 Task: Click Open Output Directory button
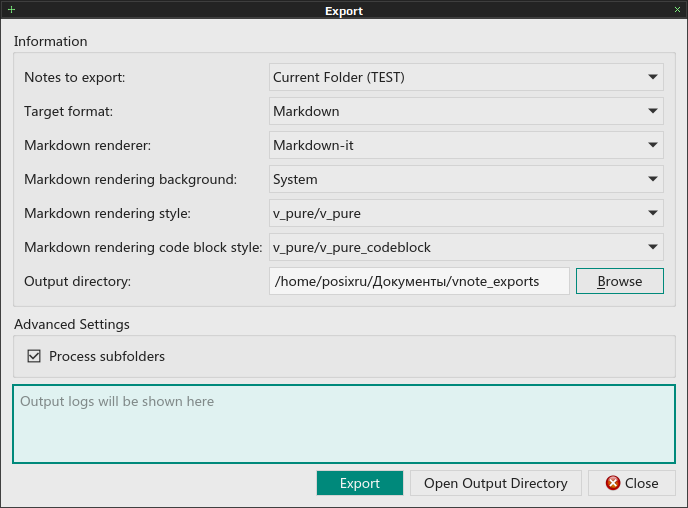[x=496, y=483]
